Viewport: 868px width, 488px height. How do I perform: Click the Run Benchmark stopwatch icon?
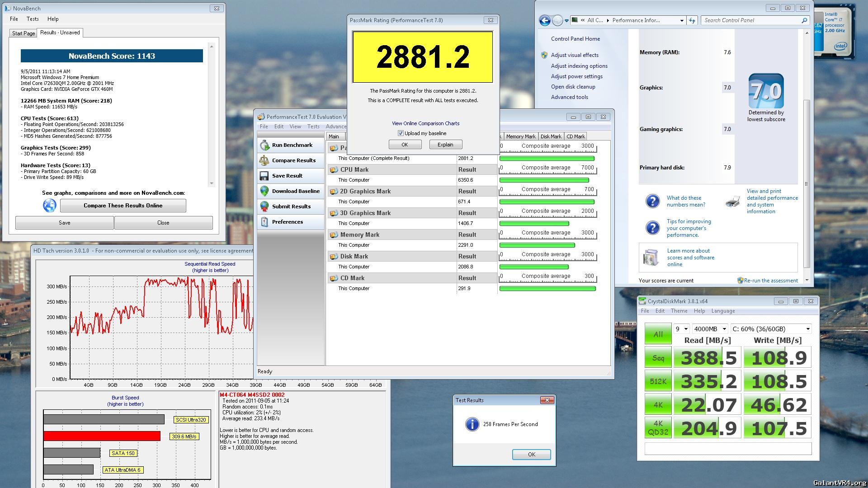[x=264, y=145]
